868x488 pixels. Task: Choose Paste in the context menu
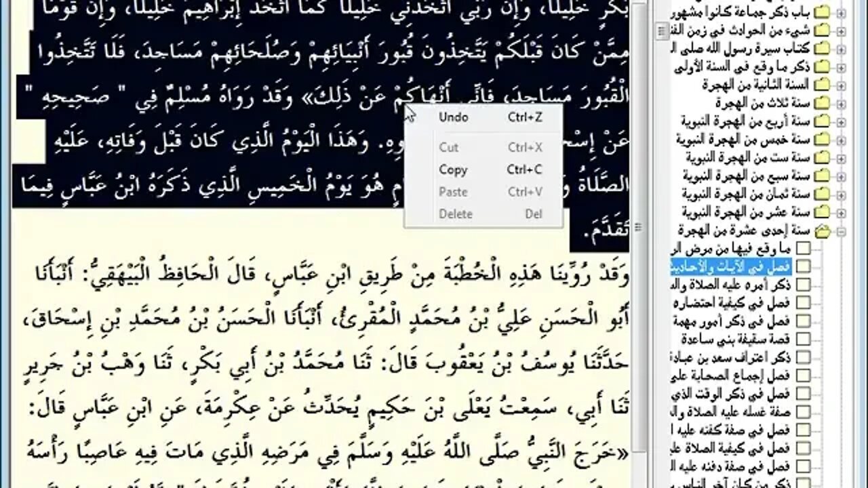coord(483,192)
